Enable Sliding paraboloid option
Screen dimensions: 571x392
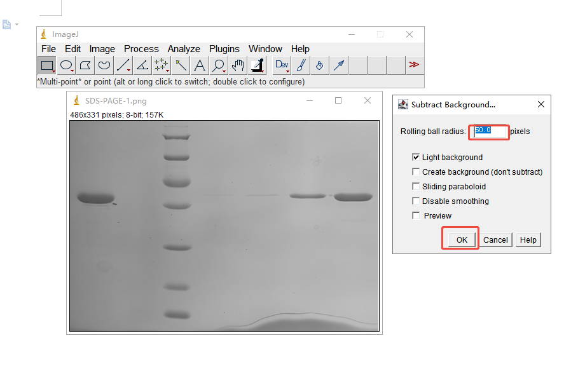416,187
